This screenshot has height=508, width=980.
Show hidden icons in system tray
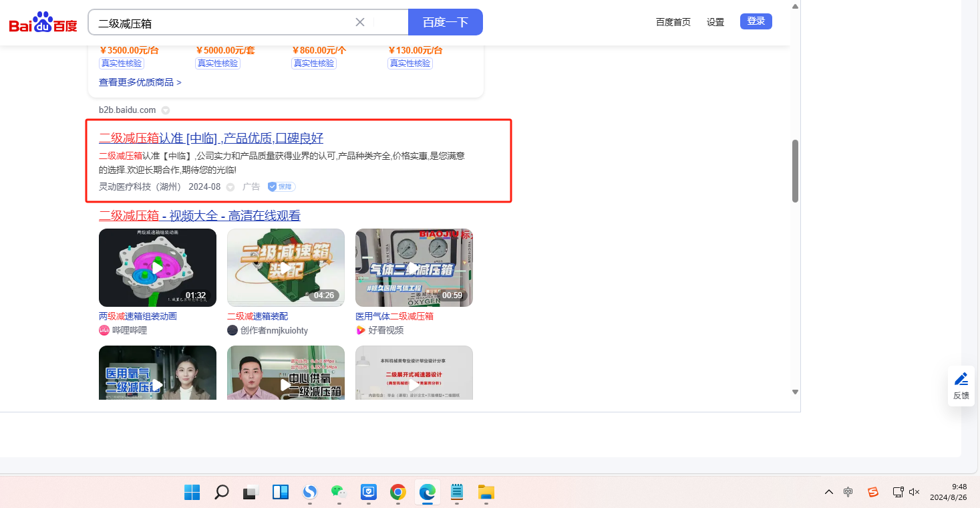pyautogui.click(x=828, y=492)
